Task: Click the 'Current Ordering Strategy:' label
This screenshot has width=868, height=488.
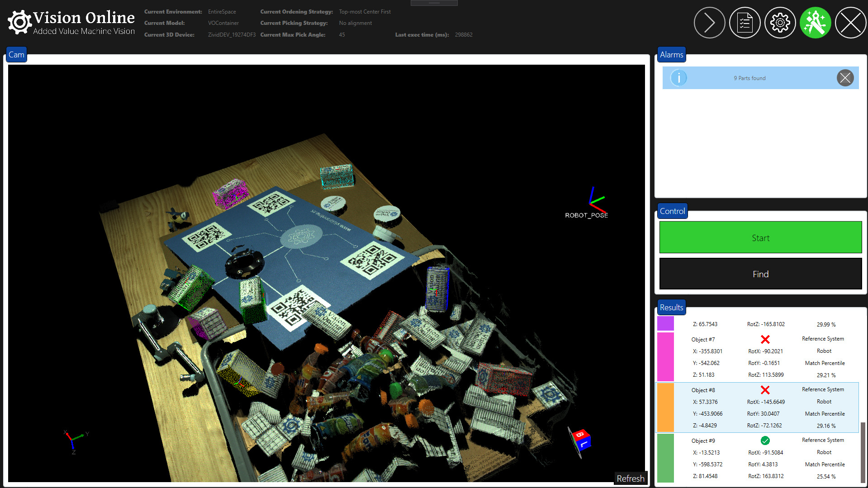Action: point(296,12)
